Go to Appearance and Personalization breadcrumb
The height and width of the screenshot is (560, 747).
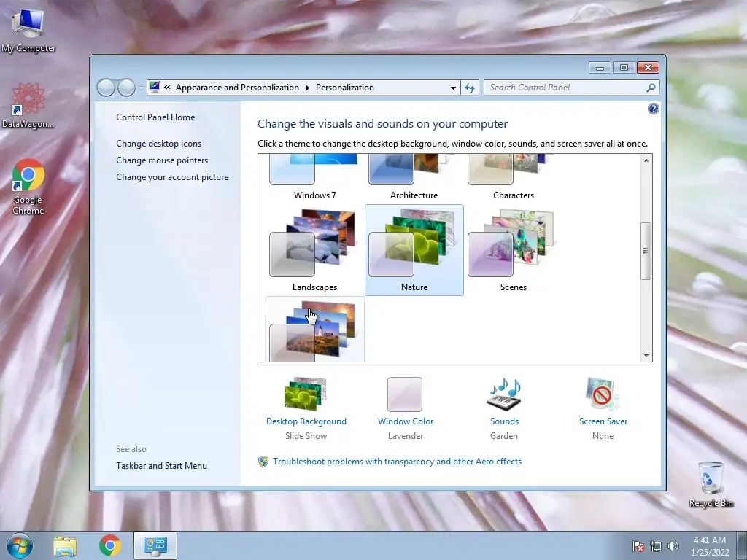pyautogui.click(x=237, y=87)
